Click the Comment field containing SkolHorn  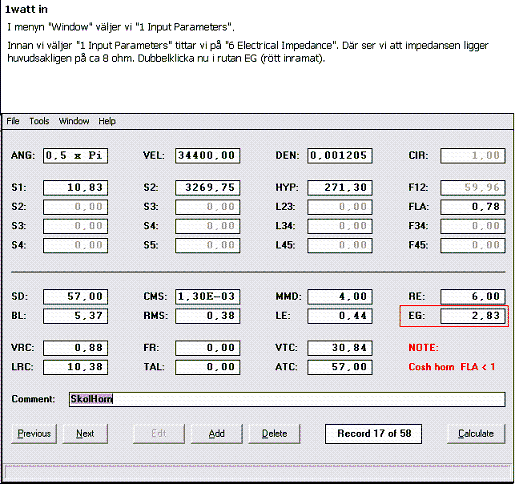point(287,399)
